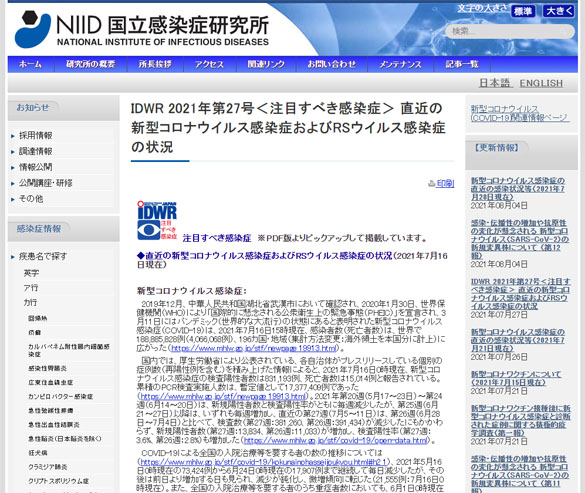
Task: Click the 検索 search field
Action: coord(510,31)
